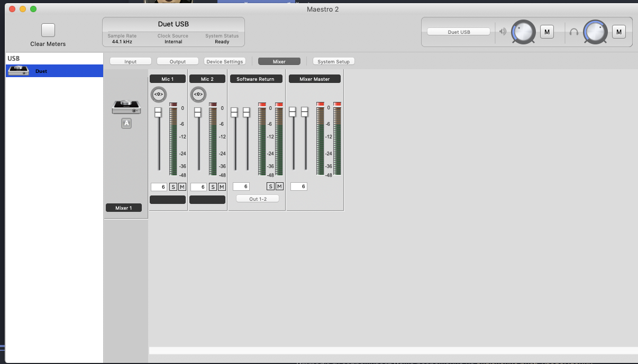Image resolution: width=638 pixels, height=364 pixels.
Task: Click the Mic 2 channel name header
Action: (207, 79)
